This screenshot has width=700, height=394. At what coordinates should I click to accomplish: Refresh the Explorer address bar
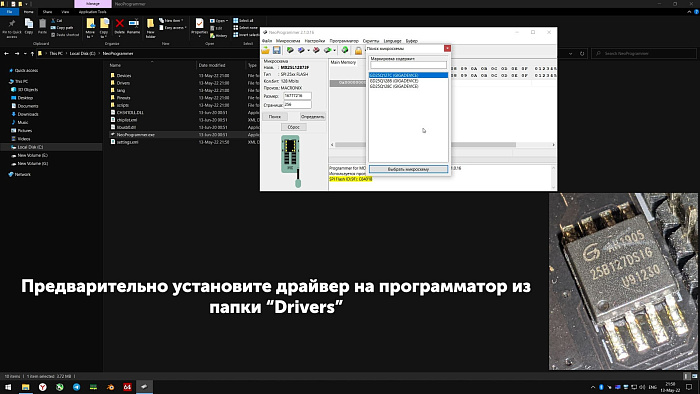click(x=582, y=54)
